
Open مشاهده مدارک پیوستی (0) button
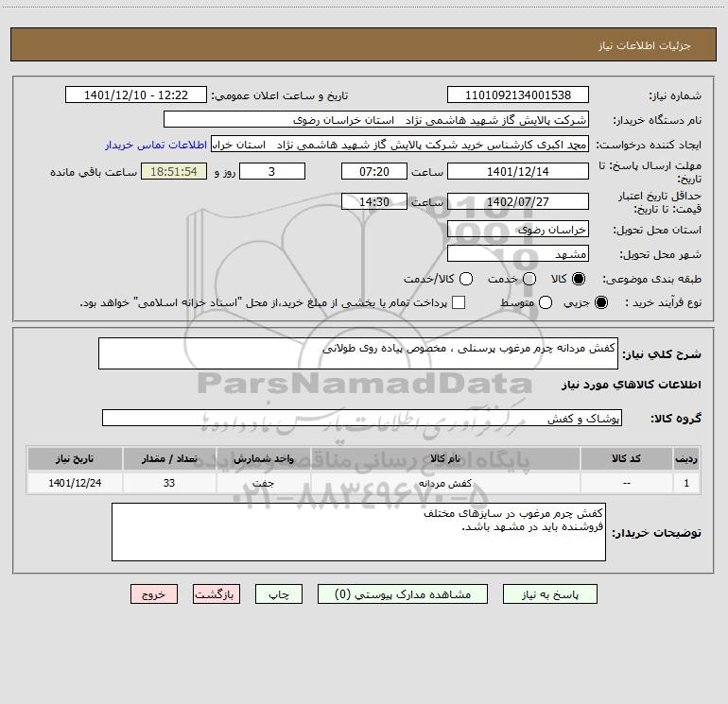[403, 594]
